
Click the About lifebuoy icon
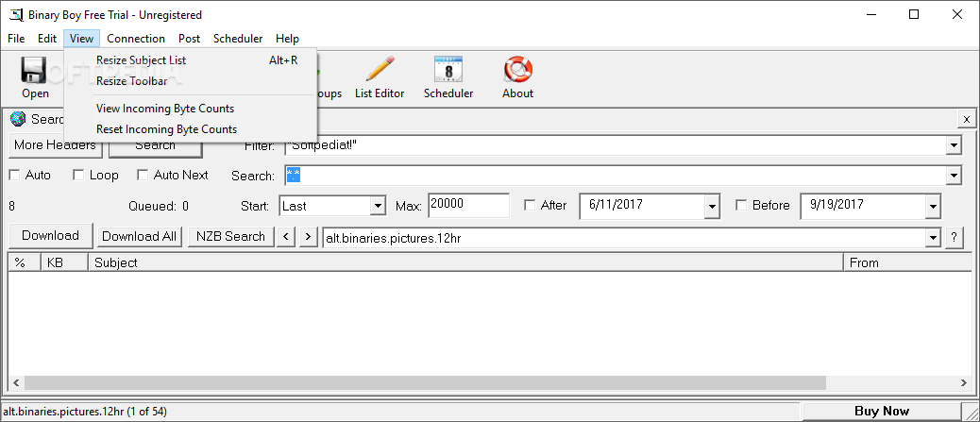coord(517,69)
